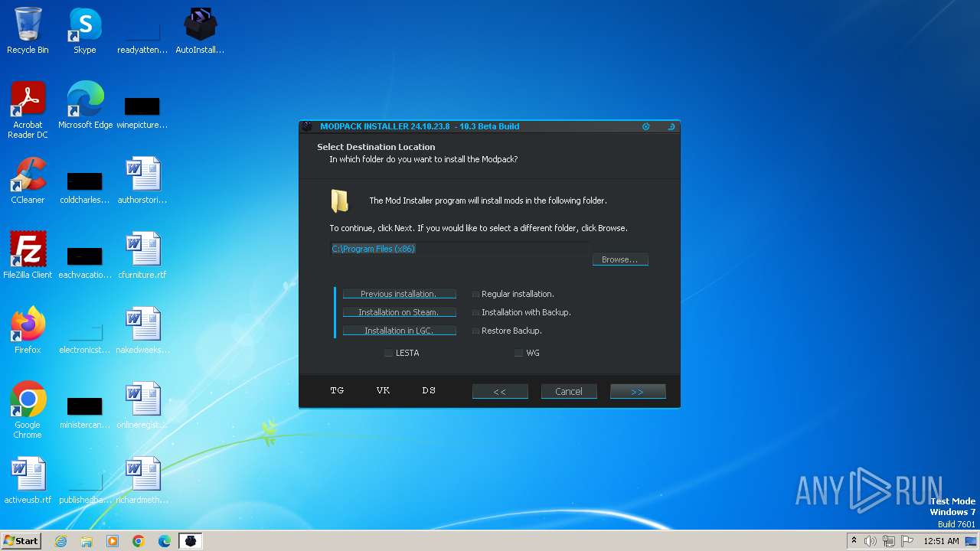Image resolution: width=980 pixels, height=551 pixels.
Task: Select the CCleaner desktop icon
Action: click(28, 181)
